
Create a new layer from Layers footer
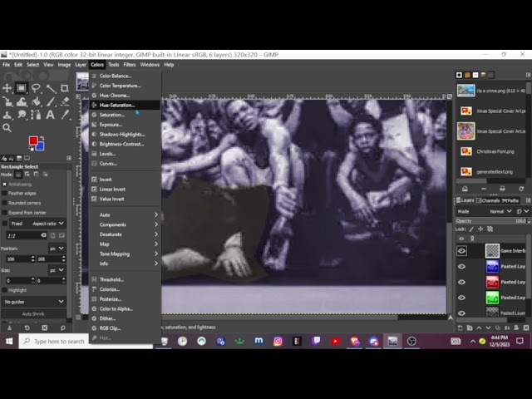pyautogui.click(x=460, y=328)
